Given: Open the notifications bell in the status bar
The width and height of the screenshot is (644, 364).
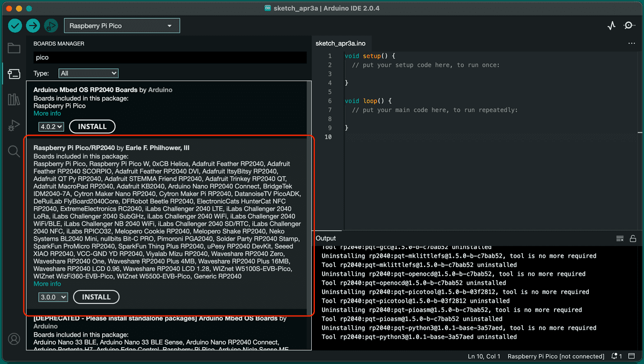Looking at the screenshot, I should [613, 356].
